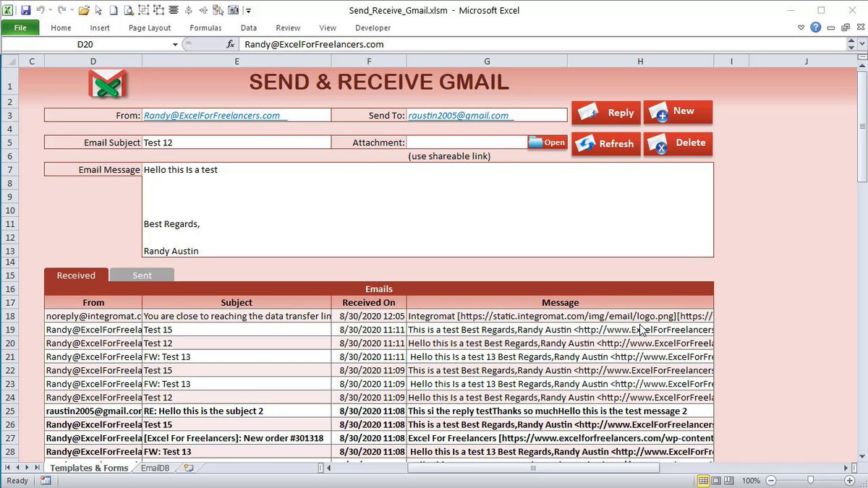Click the Selection Pane icon
Screen dimensions: 868x488
pyautogui.click(x=218, y=10)
